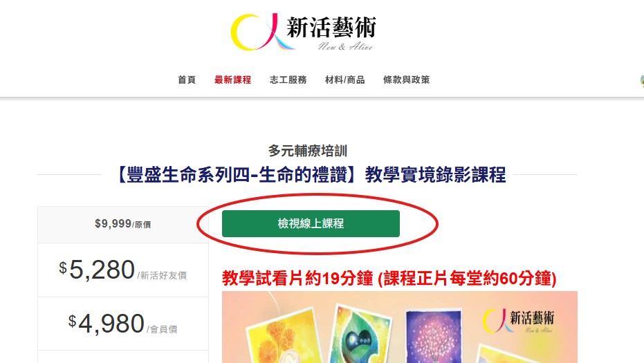The width and height of the screenshot is (644, 363).
Task: Open the partially visible avatar at the right edge
Action: click(x=642, y=80)
